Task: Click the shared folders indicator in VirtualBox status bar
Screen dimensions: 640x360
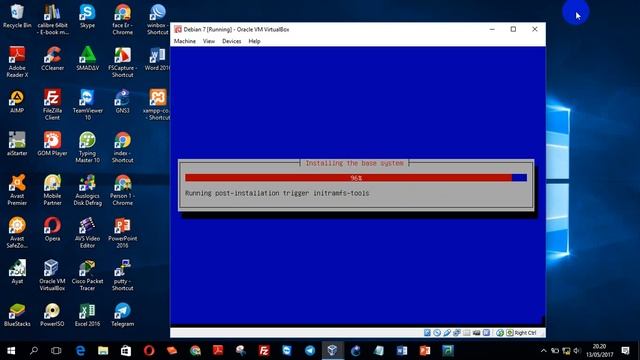Action: pos(467,333)
